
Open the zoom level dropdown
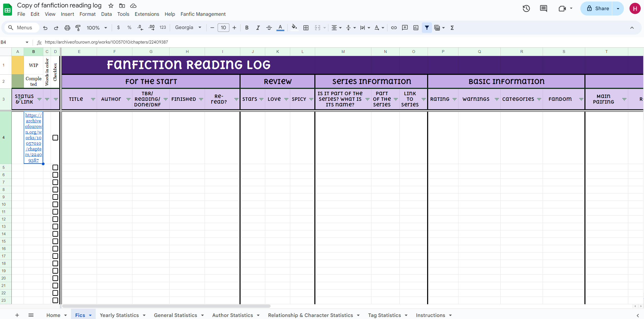97,28
